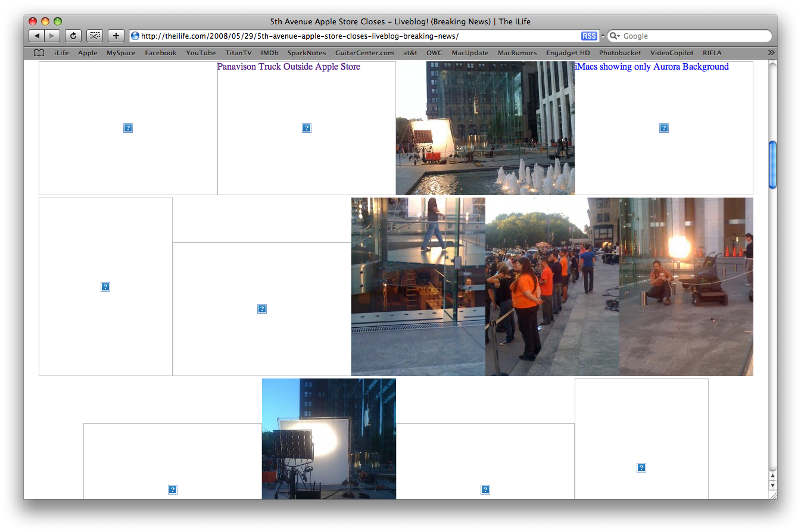Click the missing image icon in the top-left box
The width and height of the screenshot is (801, 532).
[x=128, y=128]
